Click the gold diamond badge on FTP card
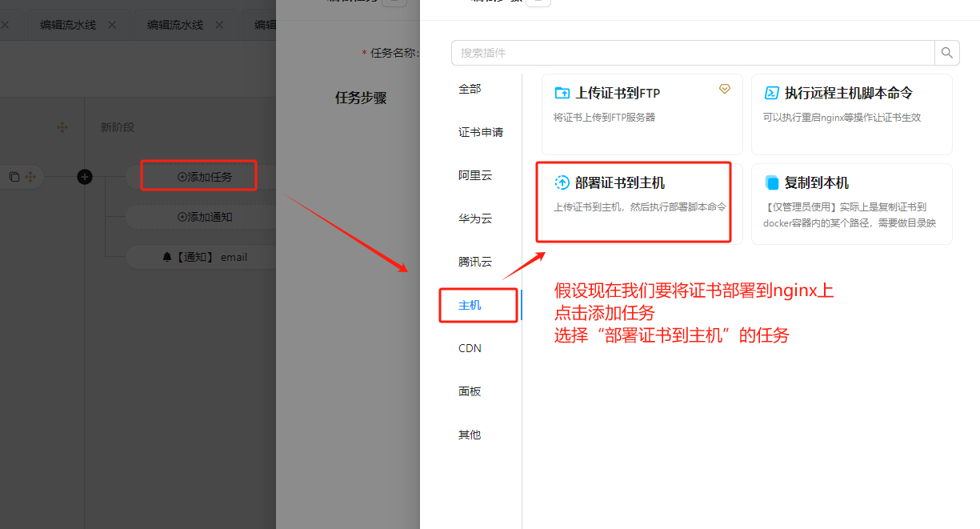Viewport: 980px width, 529px height. 725,89
